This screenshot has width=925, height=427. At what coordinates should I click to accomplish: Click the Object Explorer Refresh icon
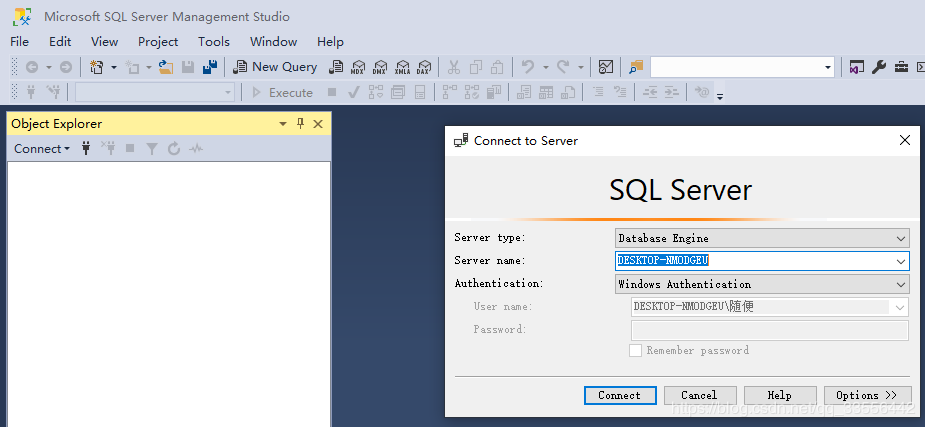pyautogui.click(x=173, y=149)
